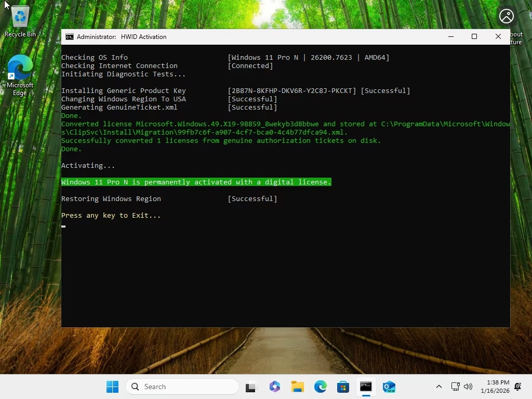Click the command prompt icon in the title bar
Screen dimensions: 532x399
coord(69,37)
